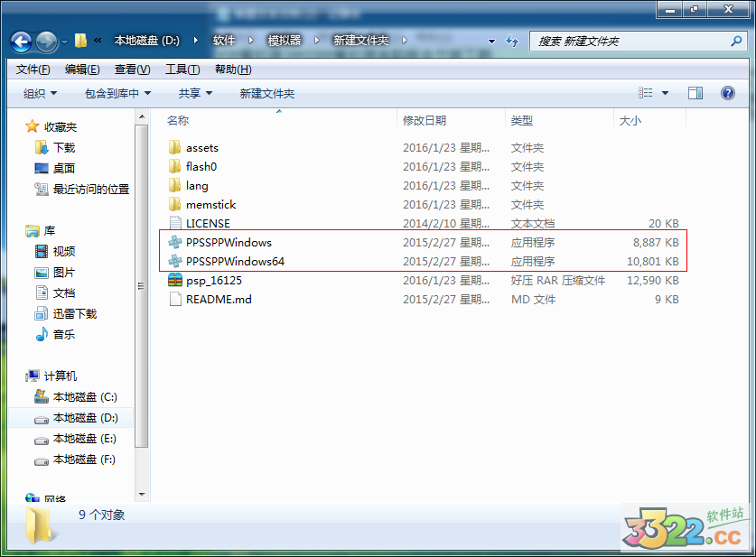Open 包含到库中 dropdown
The width and height of the screenshot is (756, 557).
117,94
